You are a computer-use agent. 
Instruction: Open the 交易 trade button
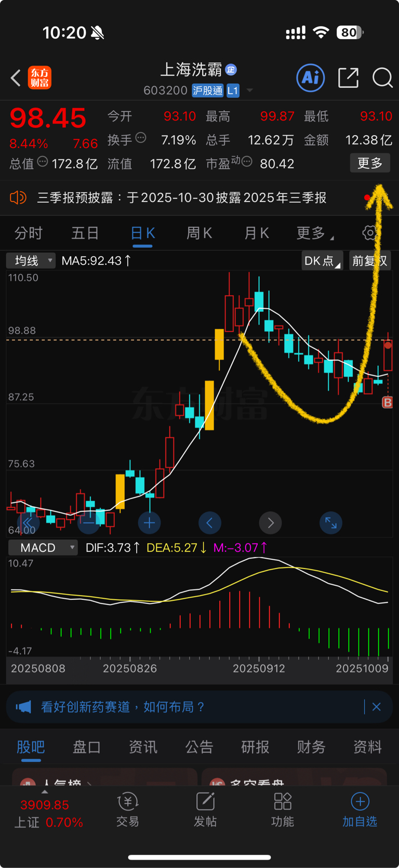128,810
